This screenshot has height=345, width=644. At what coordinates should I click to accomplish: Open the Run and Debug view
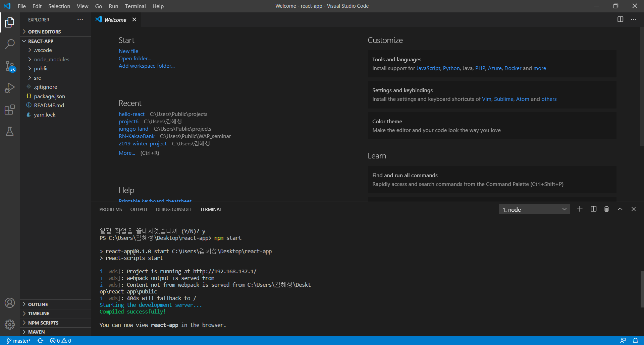click(10, 88)
